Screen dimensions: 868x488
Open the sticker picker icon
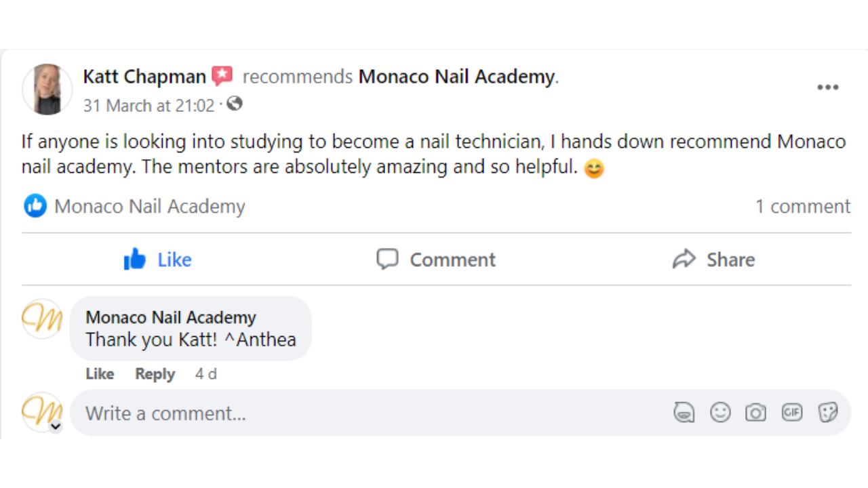827,412
